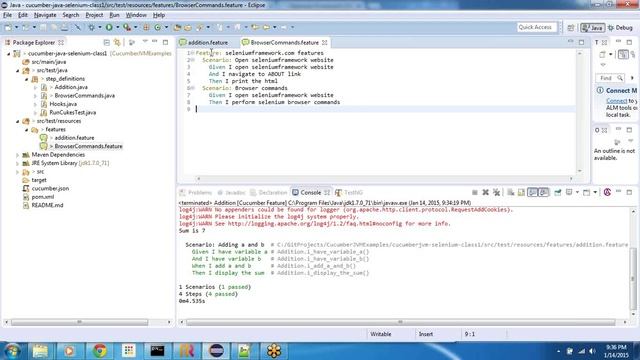Image resolution: width=640 pixels, height=360 pixels.
Task: Click the Quick Access field
Action: tap(536, 27)
